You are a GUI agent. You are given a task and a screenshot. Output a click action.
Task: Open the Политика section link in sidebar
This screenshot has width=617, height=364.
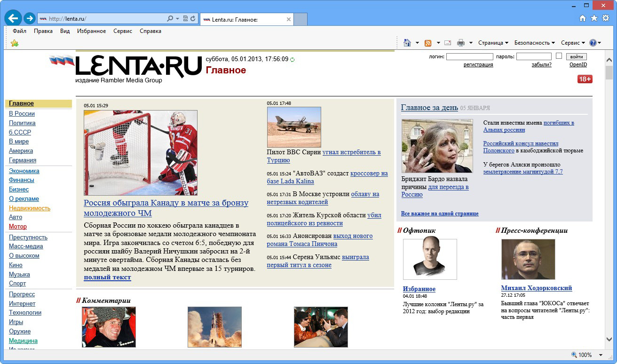tap(22, 123)
